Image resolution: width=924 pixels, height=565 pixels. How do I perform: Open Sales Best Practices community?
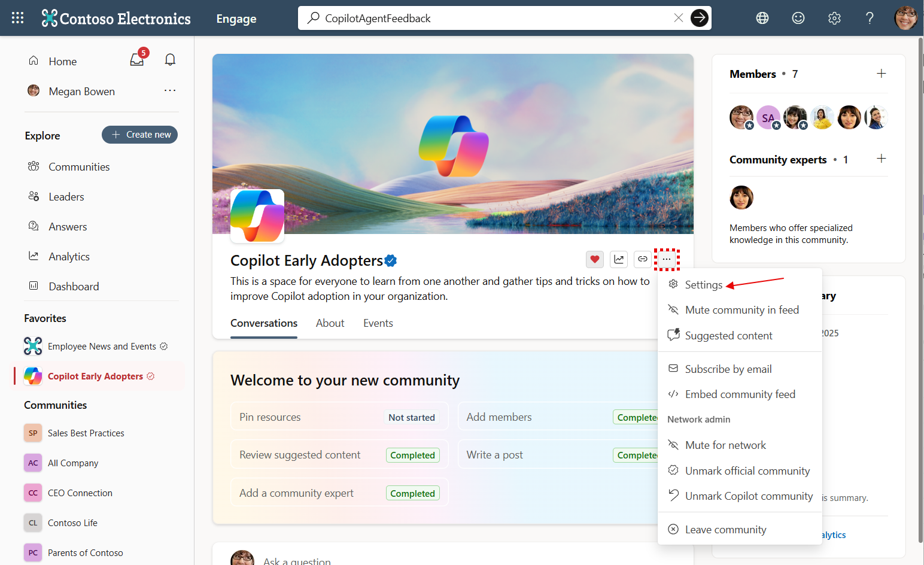(86, 433)
